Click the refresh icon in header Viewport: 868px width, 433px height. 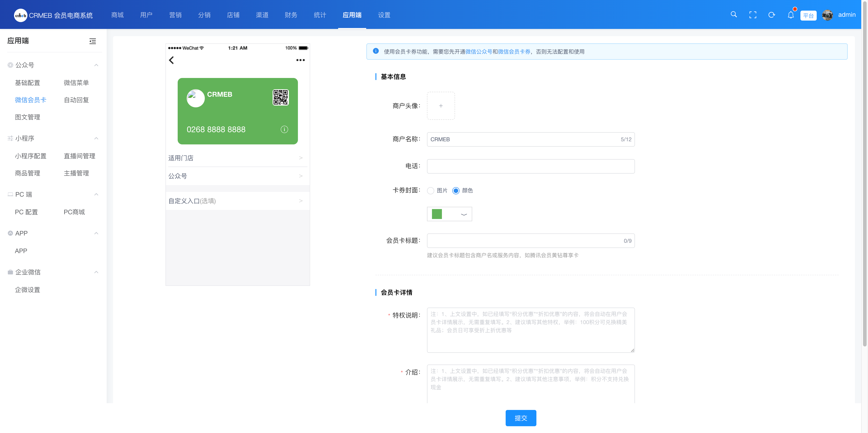[x=771, y=15]
